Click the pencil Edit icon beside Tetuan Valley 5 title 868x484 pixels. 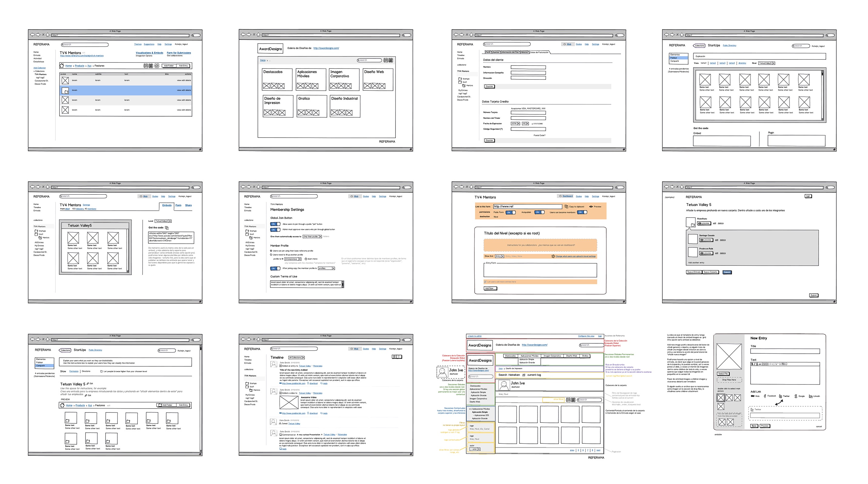pyautogui.click(x=88, y=384)
